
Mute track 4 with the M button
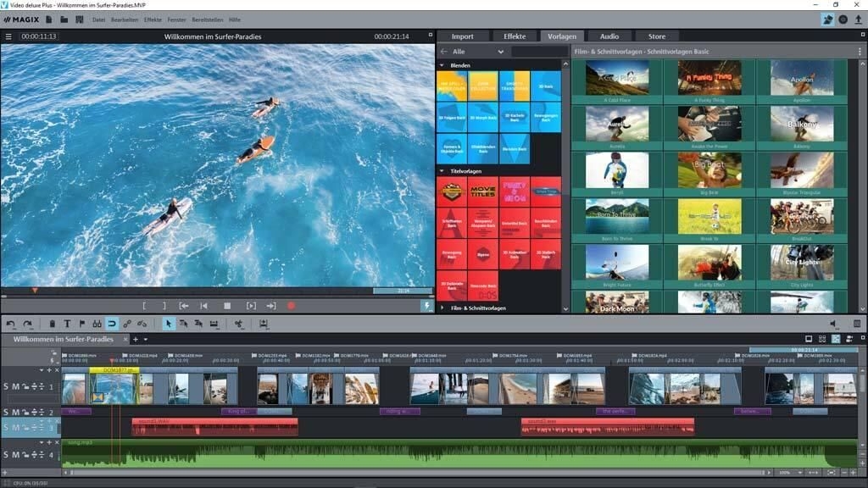point(15,455)
